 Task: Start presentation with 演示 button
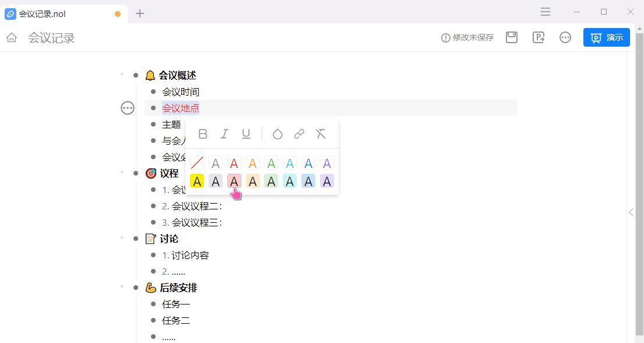click(606, 37)
